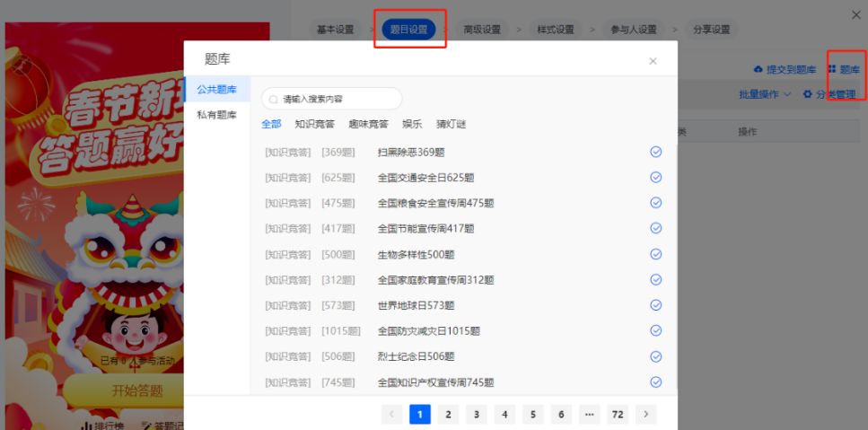Click the check-circle icon for 扫黑除恶369题
This screenshot has width=868, height=430.
(655, 152)
